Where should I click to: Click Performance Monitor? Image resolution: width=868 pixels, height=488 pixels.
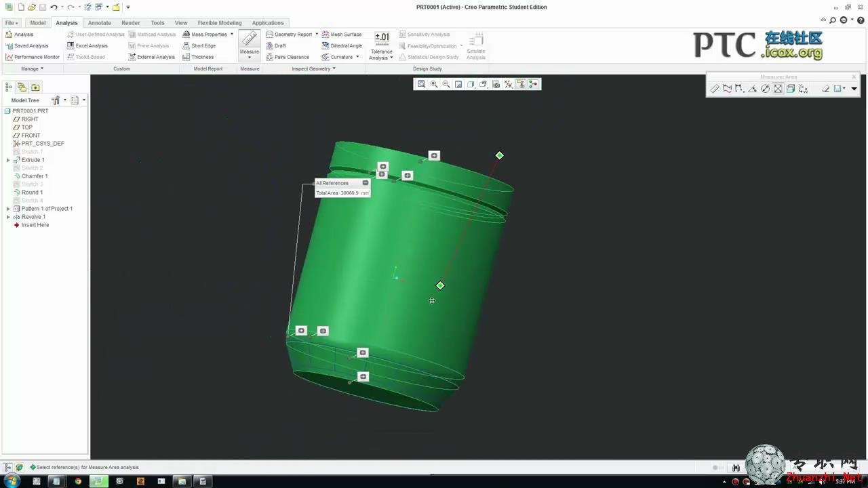tap(33, 57)
